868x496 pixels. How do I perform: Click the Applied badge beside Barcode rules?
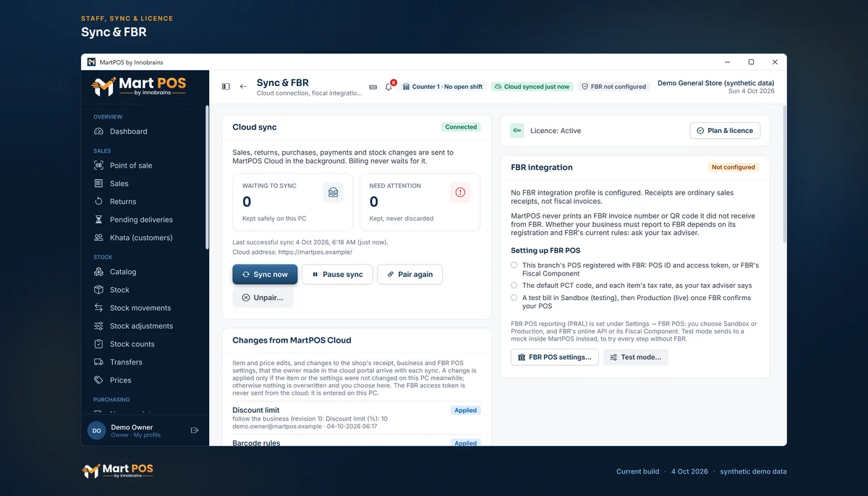coord(465,442)
